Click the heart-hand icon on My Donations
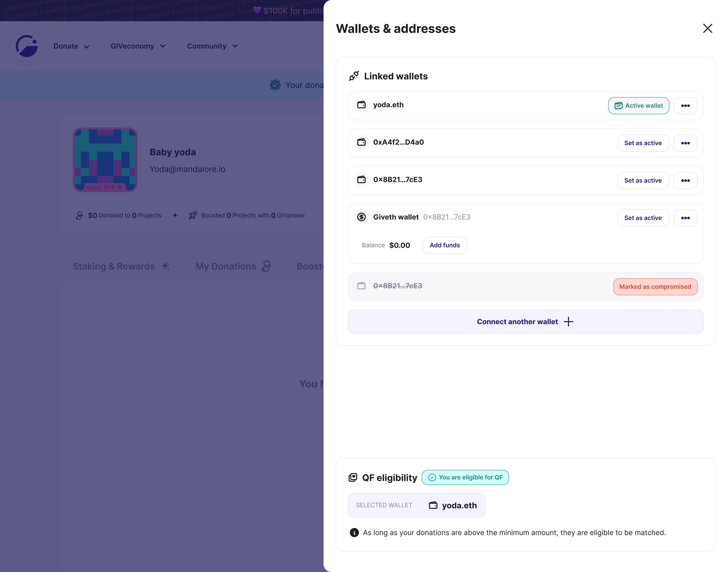The height and width of the screenshot is (572, 728). pyautogui.click(x=266, y=266)
